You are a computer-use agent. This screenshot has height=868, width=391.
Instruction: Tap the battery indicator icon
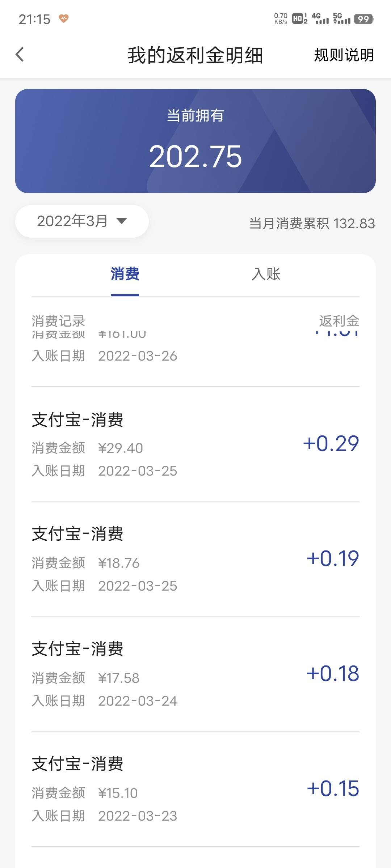363,19
